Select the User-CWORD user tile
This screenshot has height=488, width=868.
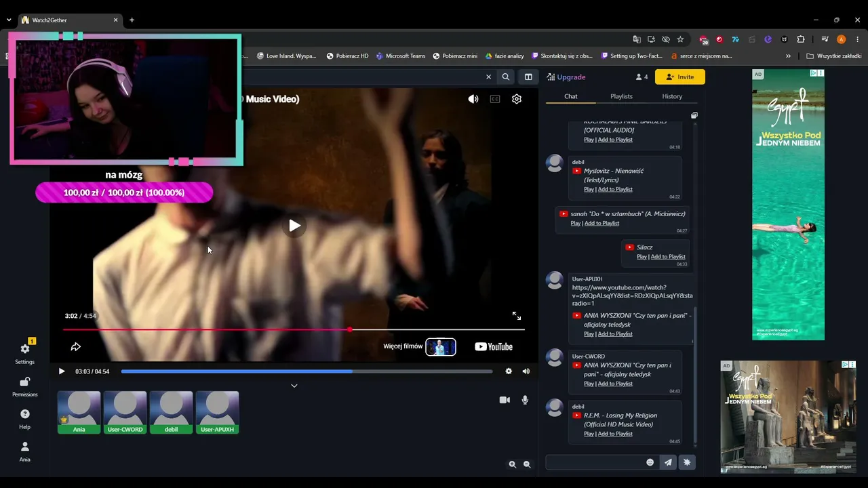[x=125, y=412]
